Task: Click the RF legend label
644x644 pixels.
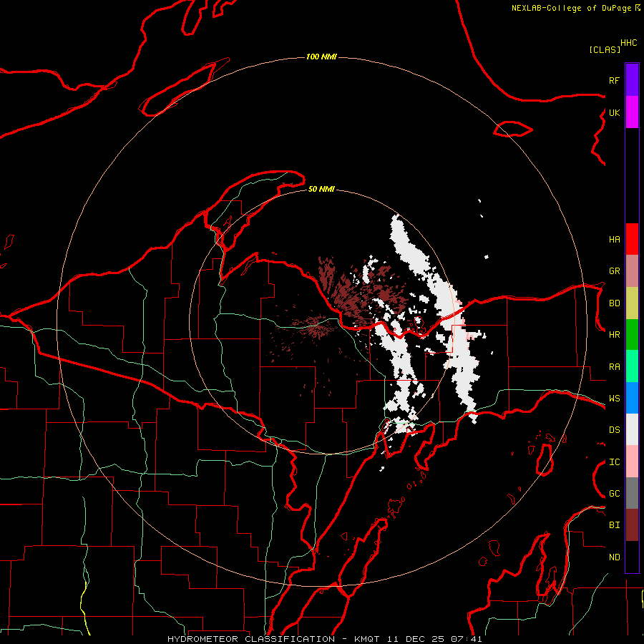Action: click(x=614, y=80)
